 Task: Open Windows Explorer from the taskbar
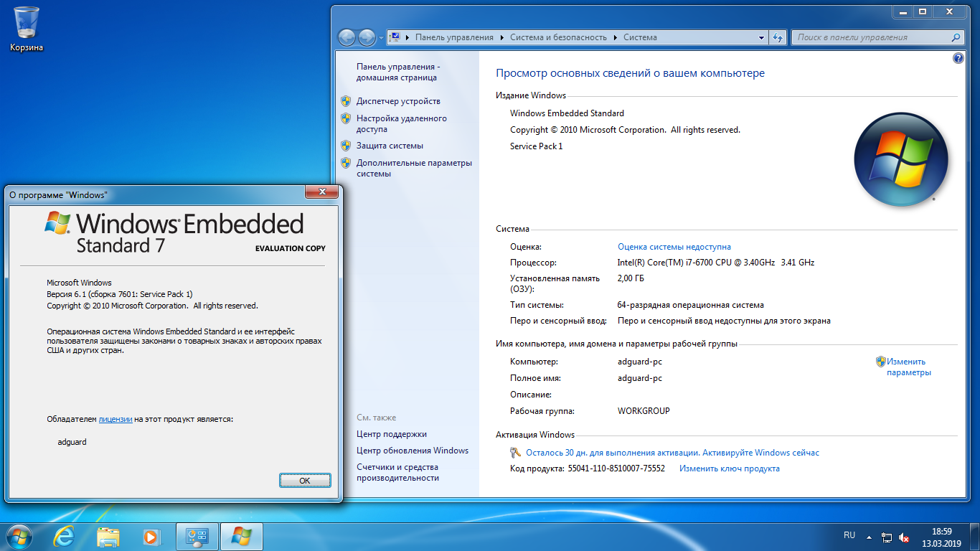108,537
